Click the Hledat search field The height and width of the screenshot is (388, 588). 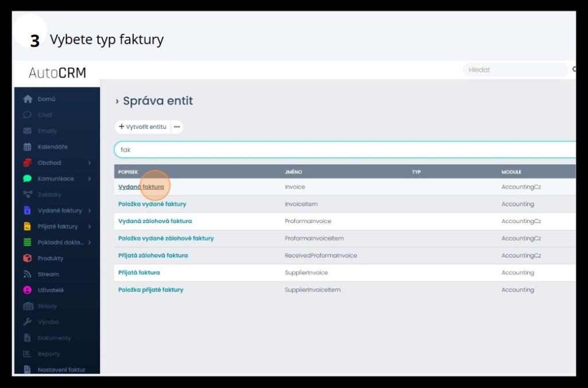(x=516, y=70)
